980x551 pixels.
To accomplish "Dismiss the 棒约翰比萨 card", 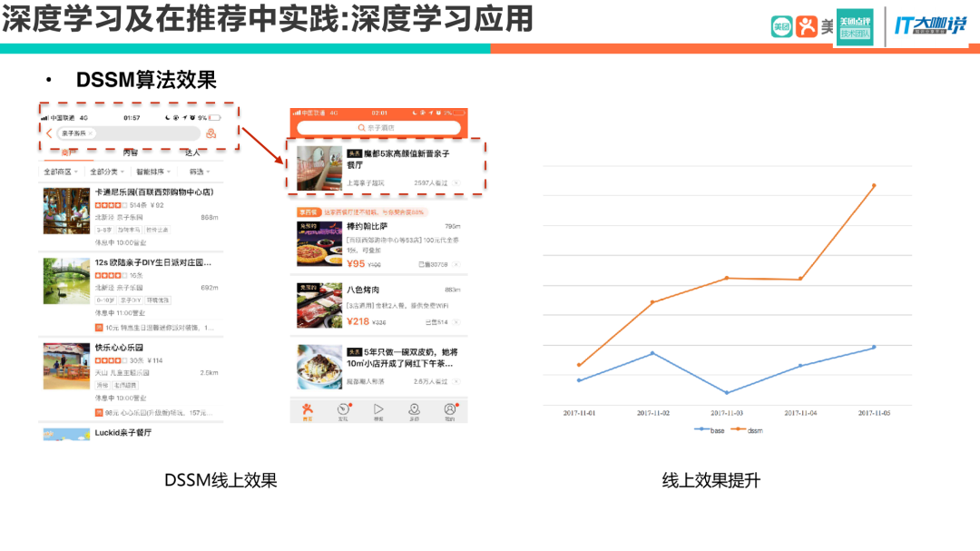I will pyautogui.click(x=456, y=264).
